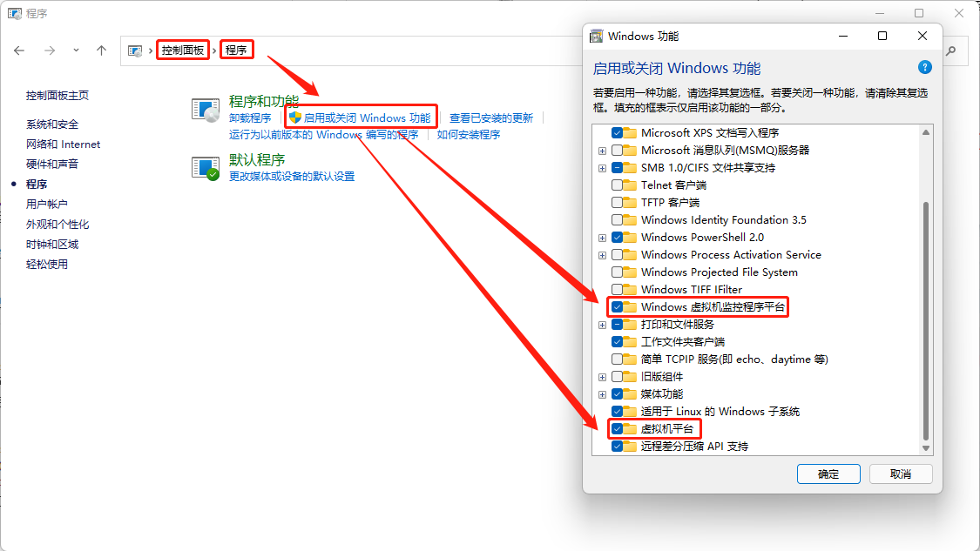This screenshot has height=551, width=980.
Task: Toggle SMB 1.0/CIFS 文件共享支持 checkbox
Action: point(617,168)
